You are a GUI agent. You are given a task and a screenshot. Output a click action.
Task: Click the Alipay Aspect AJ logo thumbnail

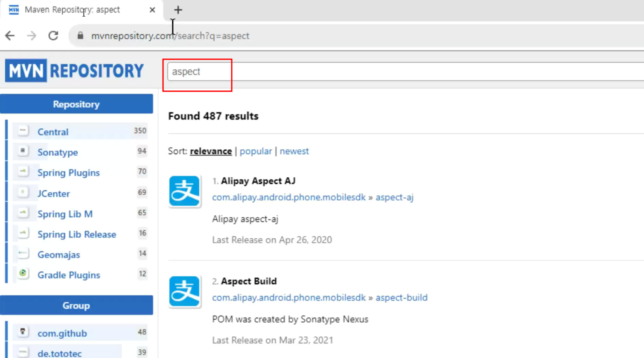click(184, 191)
